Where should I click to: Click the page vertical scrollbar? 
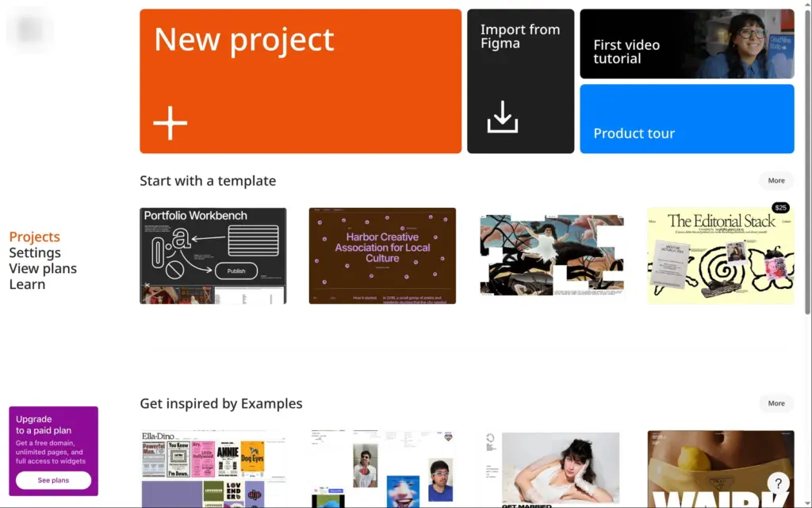tap(808, 164)
